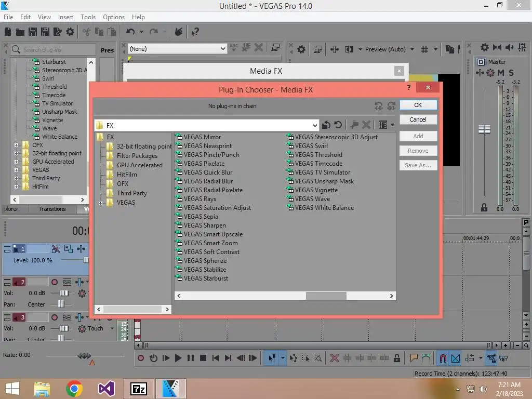The width and height of the screenshot is (532, 399).
Task: Click the Render As icon
Action: [x=57, y=32]
